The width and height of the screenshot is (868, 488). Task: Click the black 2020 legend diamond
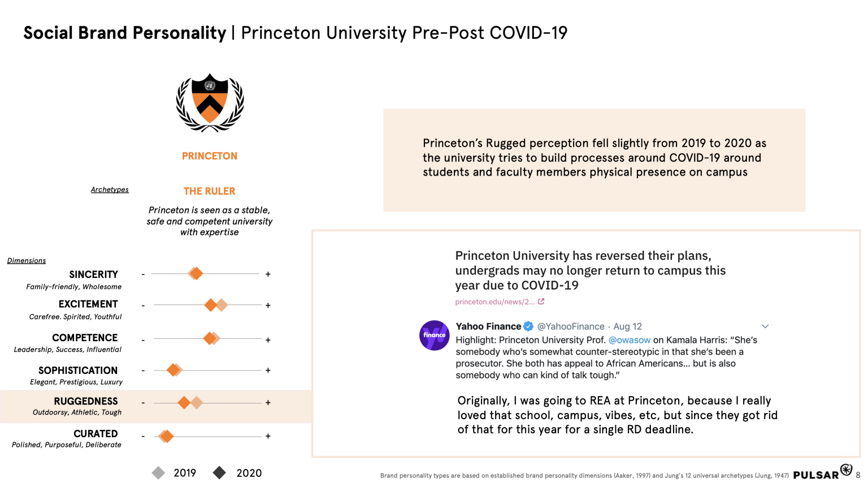[220, 473]
